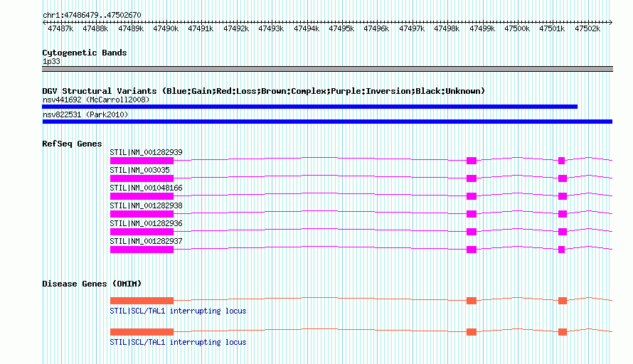Click the 47488k ruler tick label
633x364 pixels.
tap(96, 28)
